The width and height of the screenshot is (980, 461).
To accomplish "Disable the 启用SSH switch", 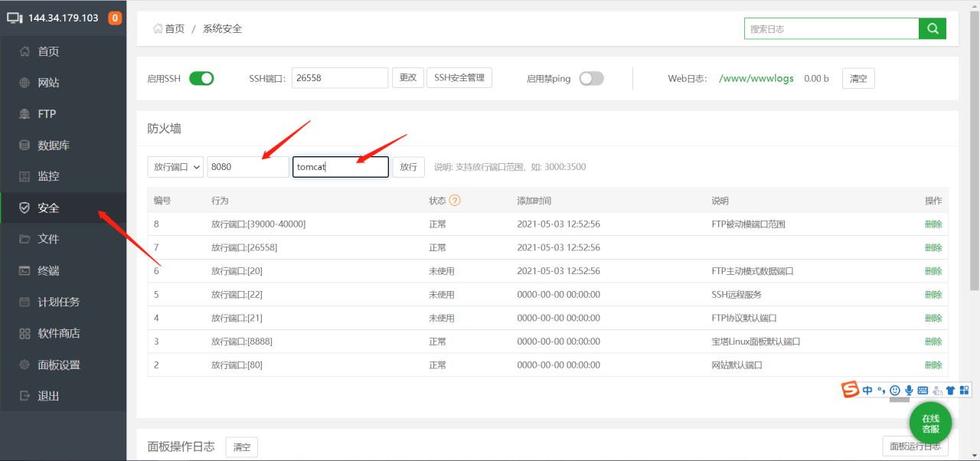I will [201, 77].
